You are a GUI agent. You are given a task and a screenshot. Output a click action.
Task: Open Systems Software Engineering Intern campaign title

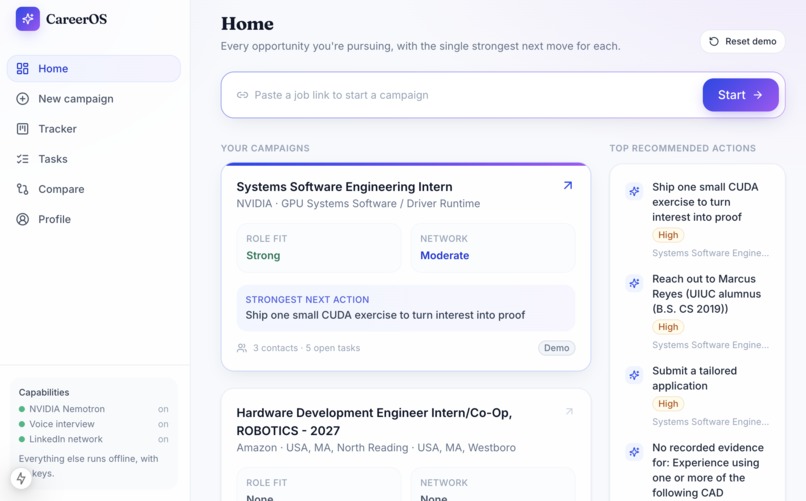344,187
